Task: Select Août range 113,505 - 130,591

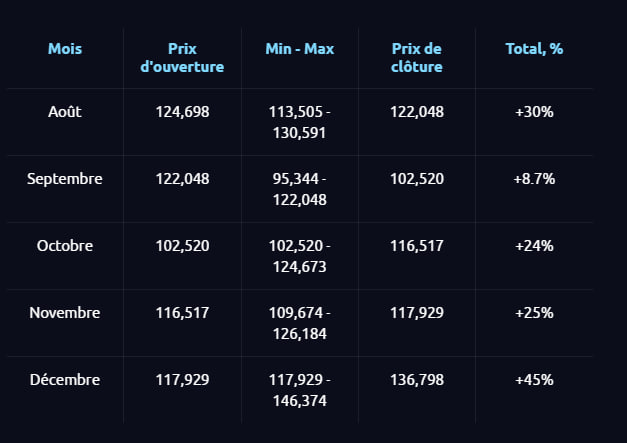Action: [x=299, y=122]
